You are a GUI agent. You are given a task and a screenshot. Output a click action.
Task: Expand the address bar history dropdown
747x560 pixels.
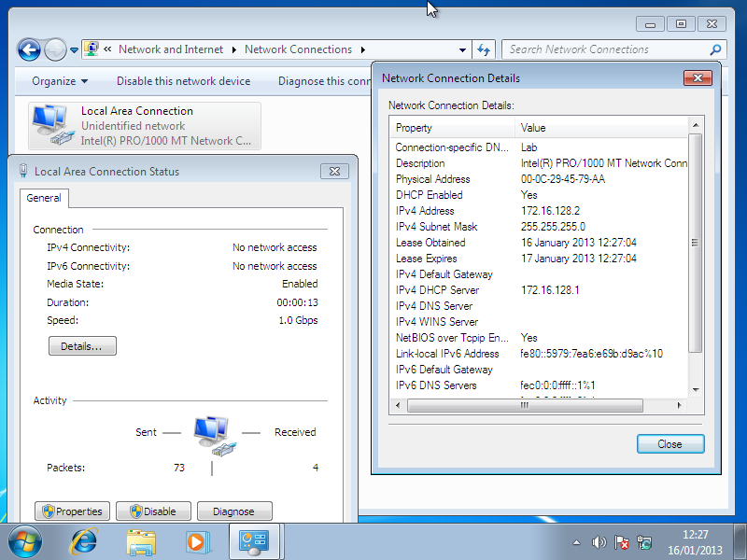(463, 50)
